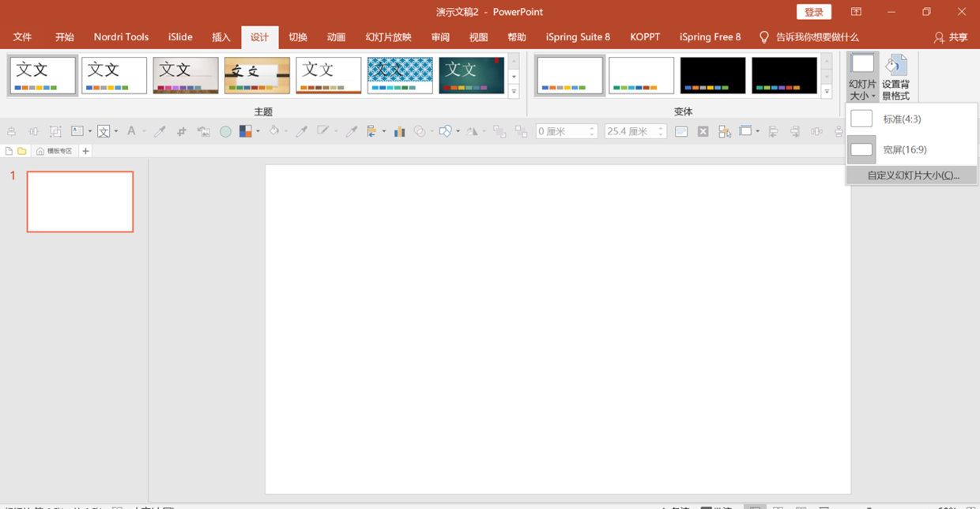The image size is (980, 509).
Task: Click the align left icon
Action: tap(773, 131)
